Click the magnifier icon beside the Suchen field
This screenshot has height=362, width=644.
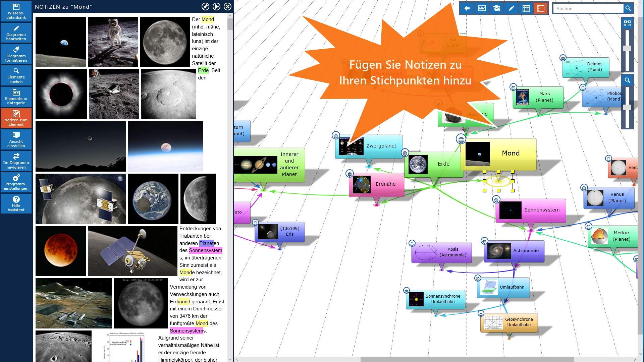628,8
